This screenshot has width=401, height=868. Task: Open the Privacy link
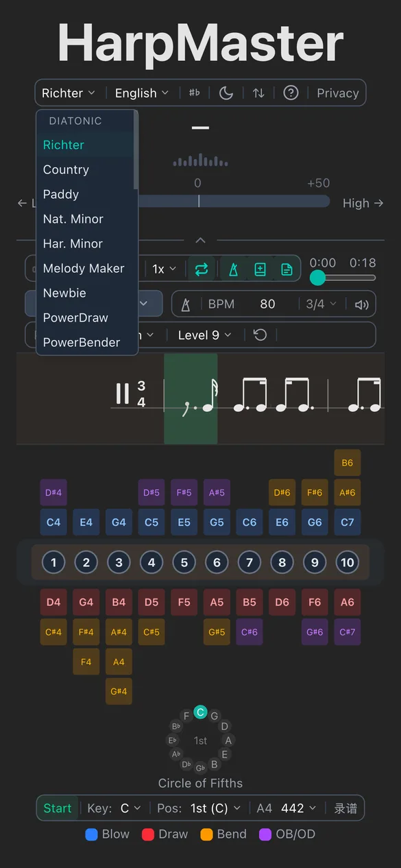coord(337,93)
